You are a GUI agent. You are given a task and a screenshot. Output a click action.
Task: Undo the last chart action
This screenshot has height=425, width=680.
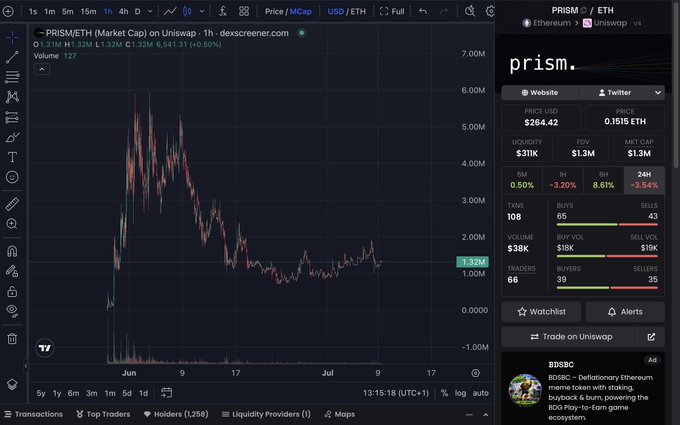point(423,11)
